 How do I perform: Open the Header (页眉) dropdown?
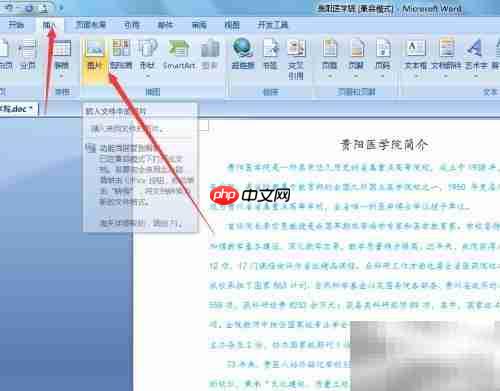coord(330,58)
